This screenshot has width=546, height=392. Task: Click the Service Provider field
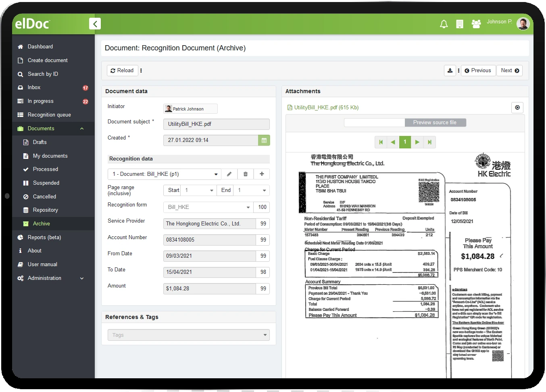coord(209,224)
